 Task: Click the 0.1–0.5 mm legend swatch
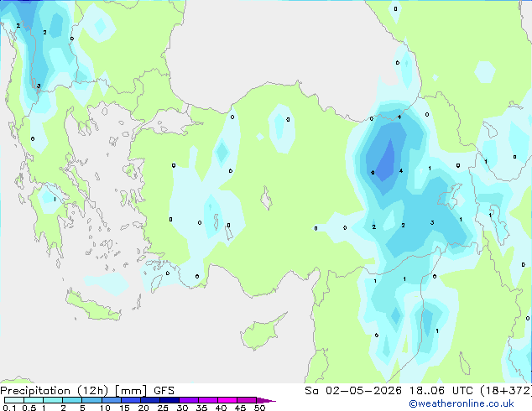[14, 400]
